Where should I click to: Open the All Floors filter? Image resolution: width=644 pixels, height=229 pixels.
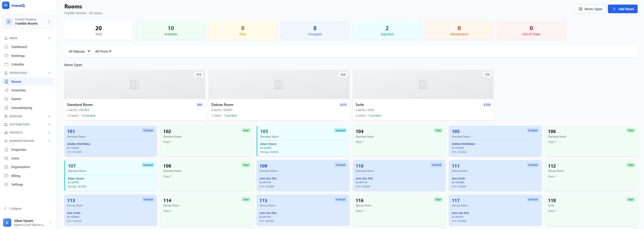pyautogui.click(x=103, y=51)
